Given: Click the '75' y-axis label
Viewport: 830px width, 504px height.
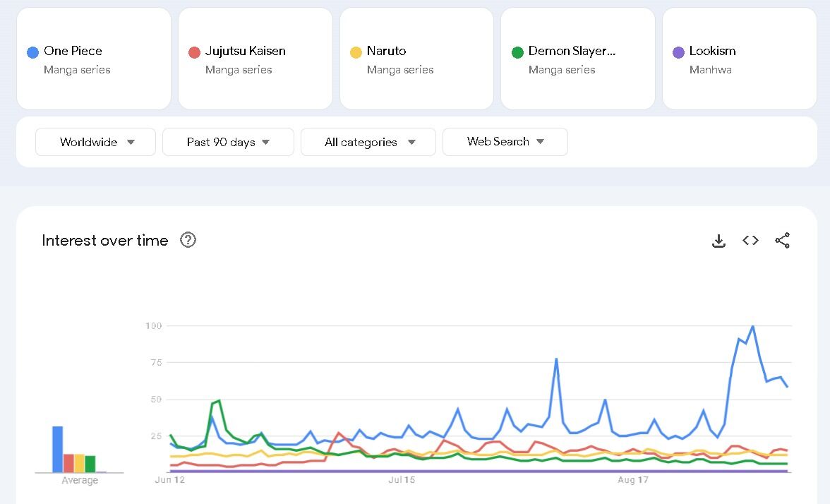Looking at the screenshot, I should point(156,363).
